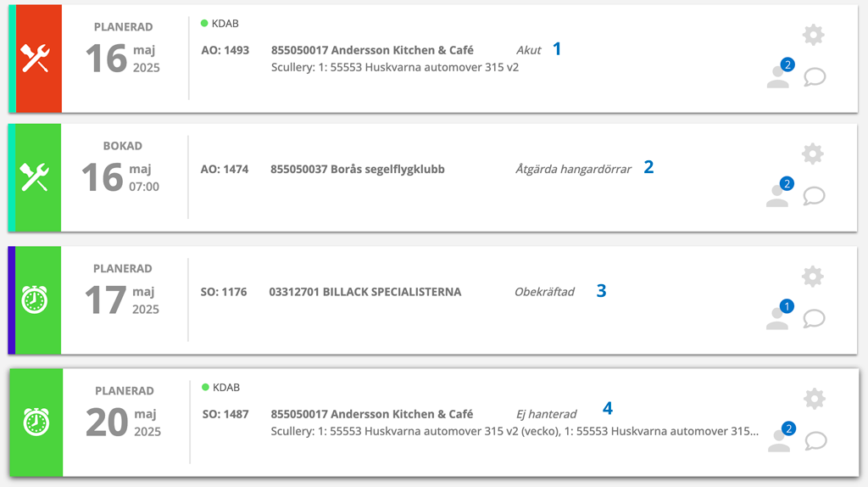
Task: Open settings gear for order SO: 1487
Action: [815, 399]
